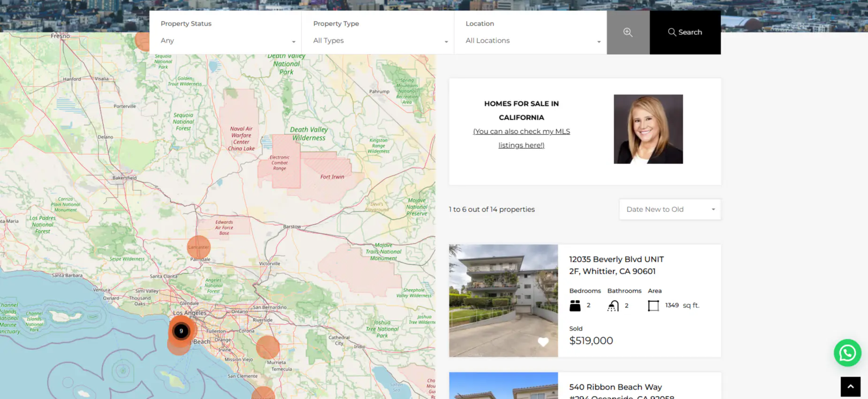Viewport: 868px width, 399px height.
Task: Click the Lancaster map marker
Action: [198, 247]
